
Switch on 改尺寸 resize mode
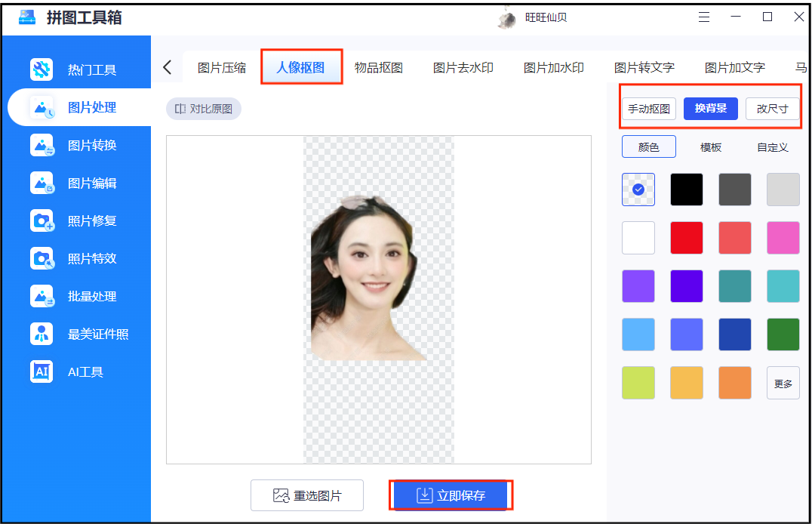point(772,108)
